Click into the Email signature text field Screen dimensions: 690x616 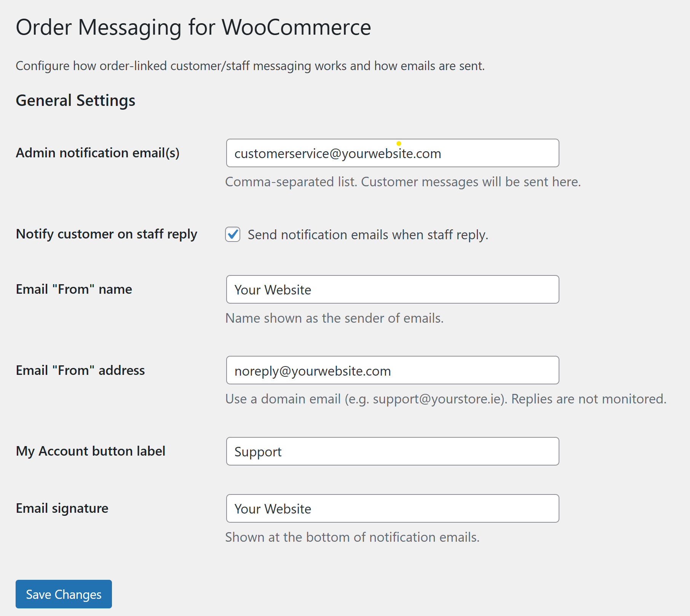pos(392,509)
